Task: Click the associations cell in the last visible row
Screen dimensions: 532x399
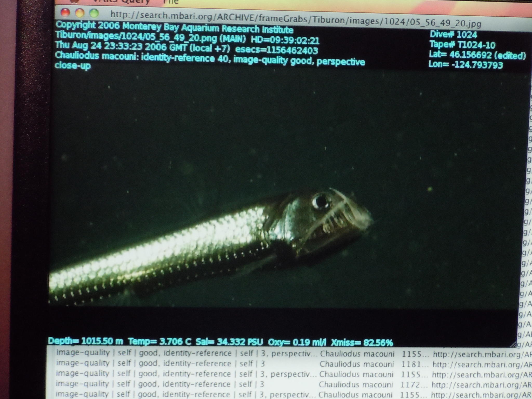Action: (182, 394)
